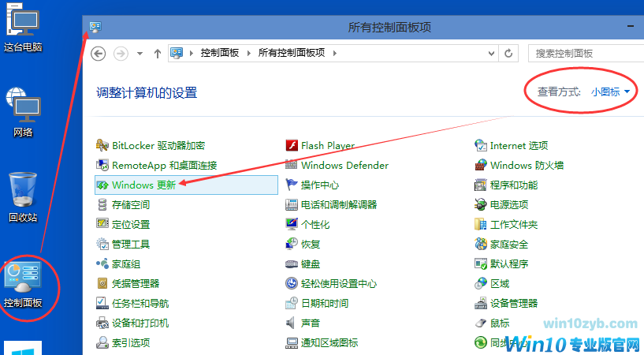This screenshot has height=355, width=644.
Task: Select the 这台电脑 desktop icon
Action: (x=23, y=28)
